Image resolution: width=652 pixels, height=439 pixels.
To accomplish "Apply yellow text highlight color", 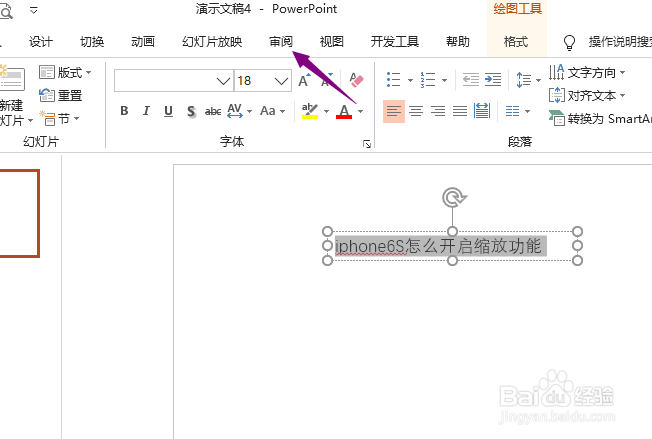I will [310, 111].
